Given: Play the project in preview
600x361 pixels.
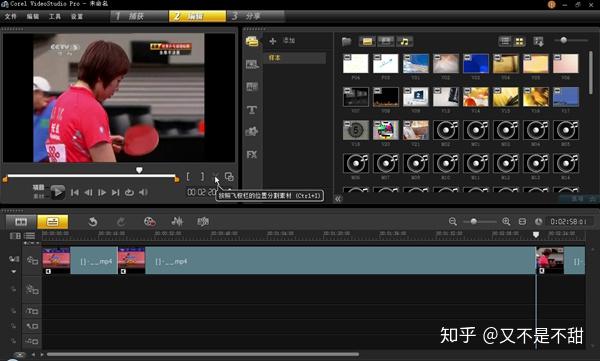Looking at the screenshot, I should pos(58,192).
